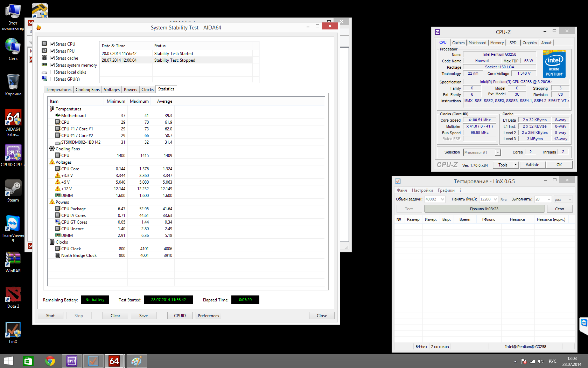The image size is (588, 368).
Task: Switch to the Graphics tab in CPU-Z
Action: tap(530, 43)
